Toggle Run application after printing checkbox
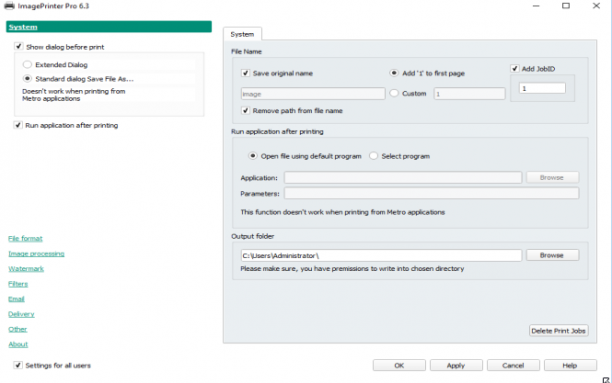The image size is (612, 383). click(18, 125)
